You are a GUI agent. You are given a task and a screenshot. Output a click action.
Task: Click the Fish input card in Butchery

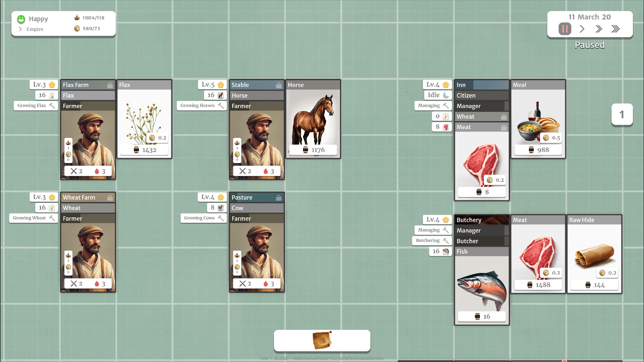(482, 286)
